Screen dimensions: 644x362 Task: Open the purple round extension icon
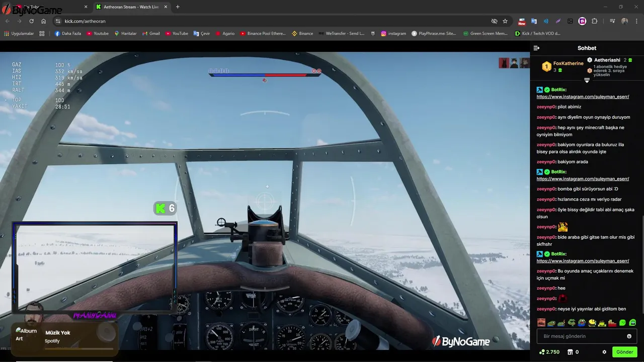point(582,21)
